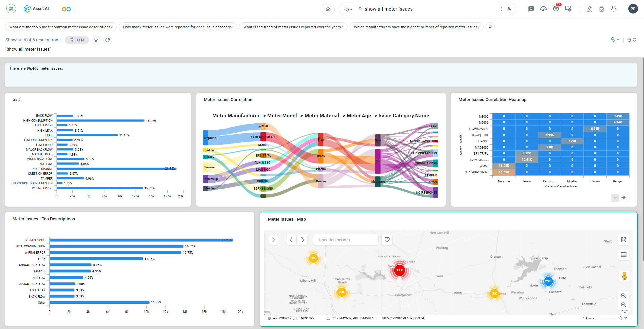Open conversation mode dropdown beside search
This screenshot has height=329, width=644.
[348, 9]
